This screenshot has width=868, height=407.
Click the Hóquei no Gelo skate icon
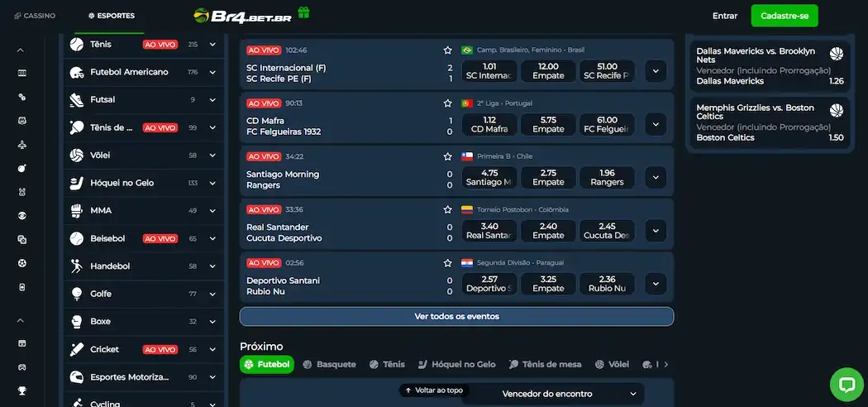pos(76,183)
